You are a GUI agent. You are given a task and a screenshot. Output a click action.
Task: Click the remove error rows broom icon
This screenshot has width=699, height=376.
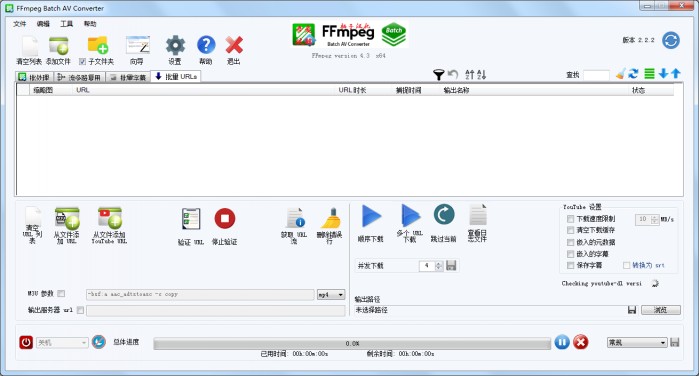point(330,218)
